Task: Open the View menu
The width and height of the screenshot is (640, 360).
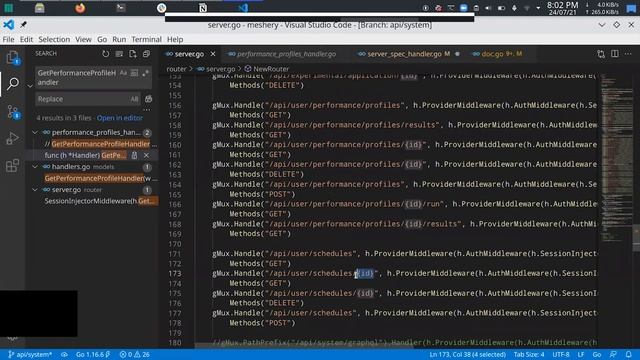Action: click(83, 39)
